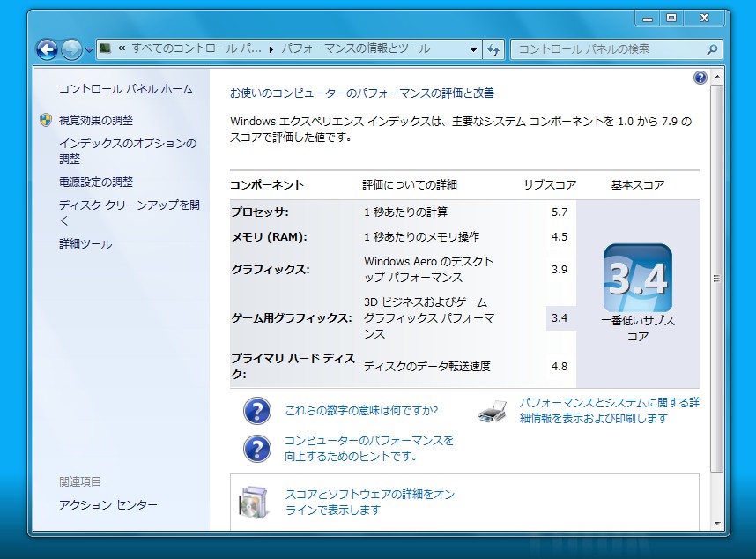Open コンピューターのパフォーマンスを向上するためのヒント link
Viewport: 756px width, 559px height.
pos(369,448)
